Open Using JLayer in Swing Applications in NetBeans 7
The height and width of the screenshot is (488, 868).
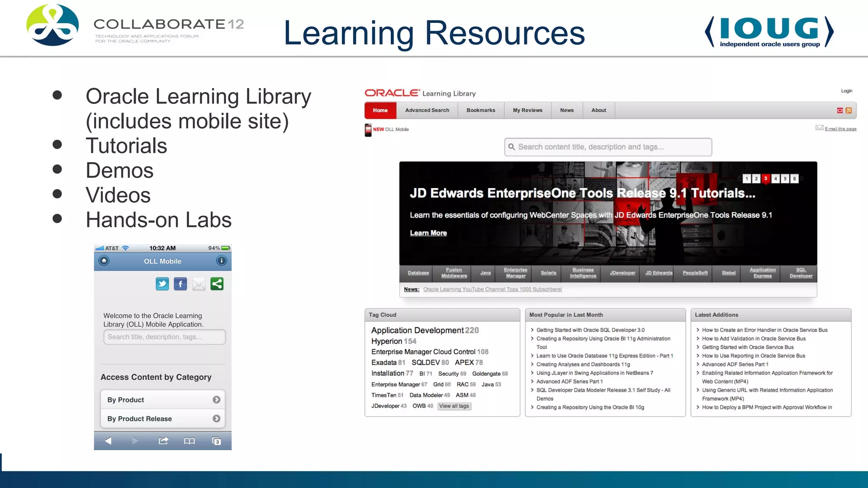tap(595, 373)
